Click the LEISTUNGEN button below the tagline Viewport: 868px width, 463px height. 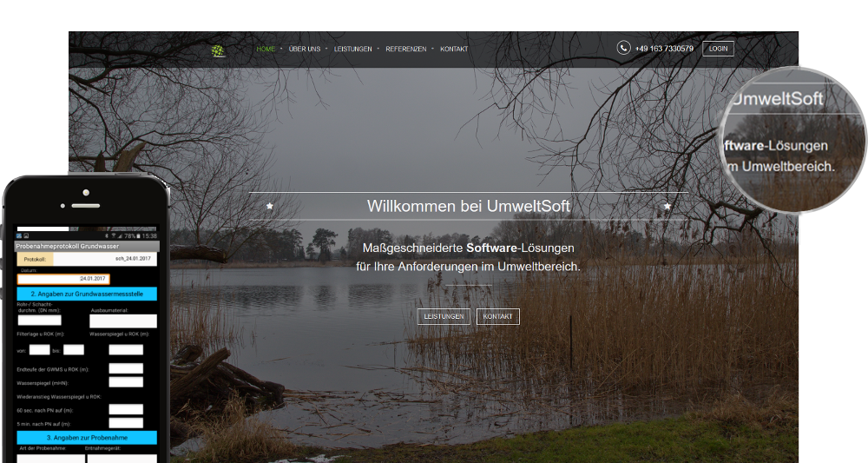pos(444,317)
